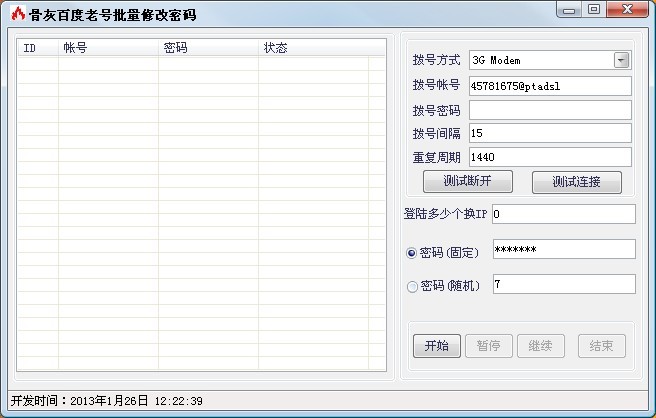Screen dimensions: 656x418
Task: Click the 登陆多少个换IP input field
Action: point(564,214)
